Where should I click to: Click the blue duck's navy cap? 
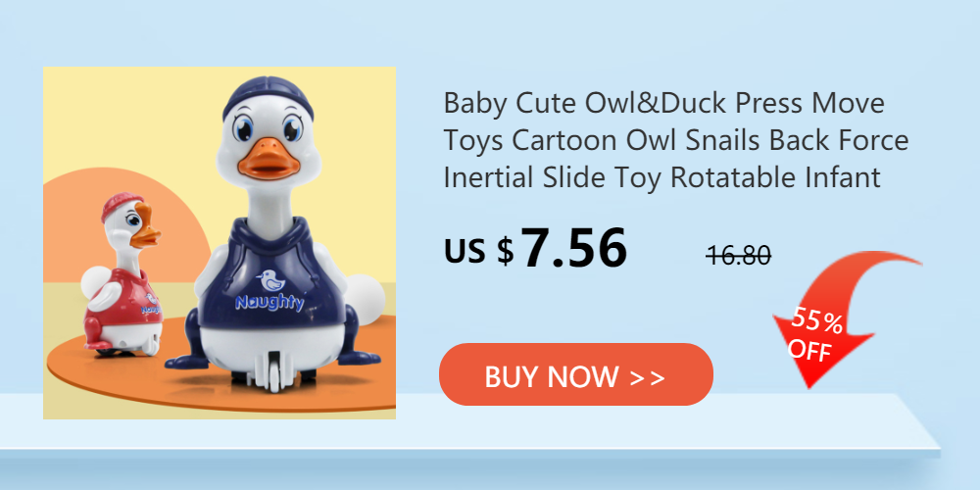click(x=268, y=97)
